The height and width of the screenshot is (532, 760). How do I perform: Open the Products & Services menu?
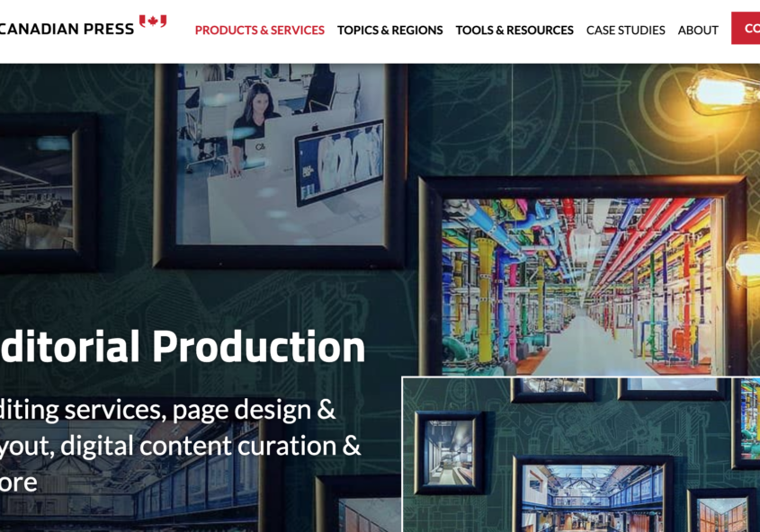(x=259, y=30)
